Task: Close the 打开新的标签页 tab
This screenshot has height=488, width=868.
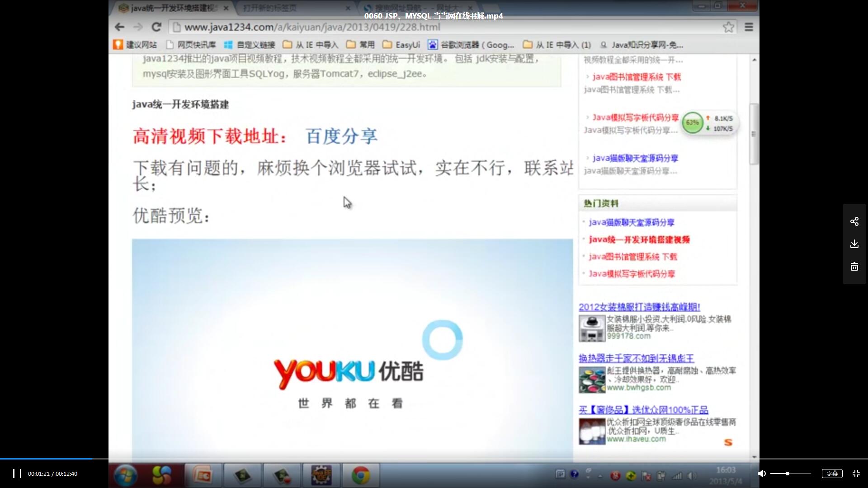Action: pyautogui.click(x=348, y=8)
